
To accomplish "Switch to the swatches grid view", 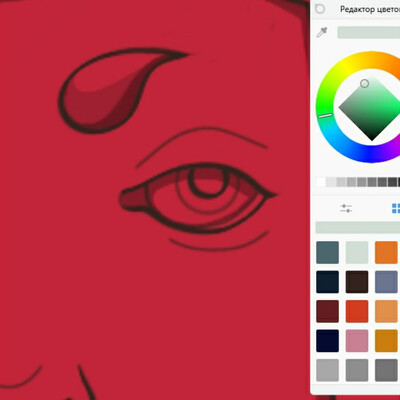I will (x=396, y=209).
